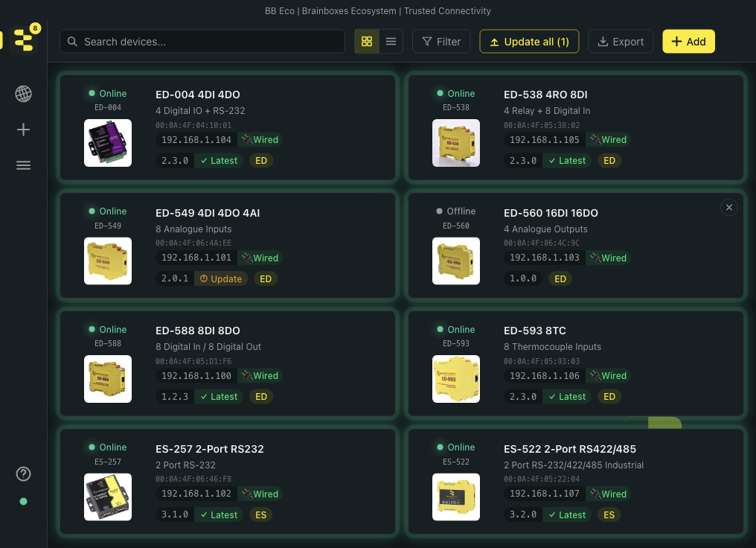Select IP address 192.168.1.101
Screen dimensions: 756x548
point(196,258)
